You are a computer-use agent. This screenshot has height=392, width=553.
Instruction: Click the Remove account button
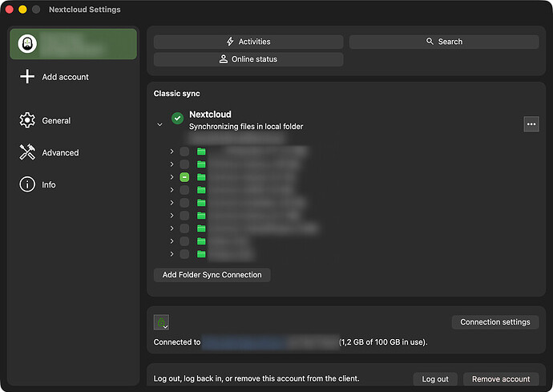[501, 379]
